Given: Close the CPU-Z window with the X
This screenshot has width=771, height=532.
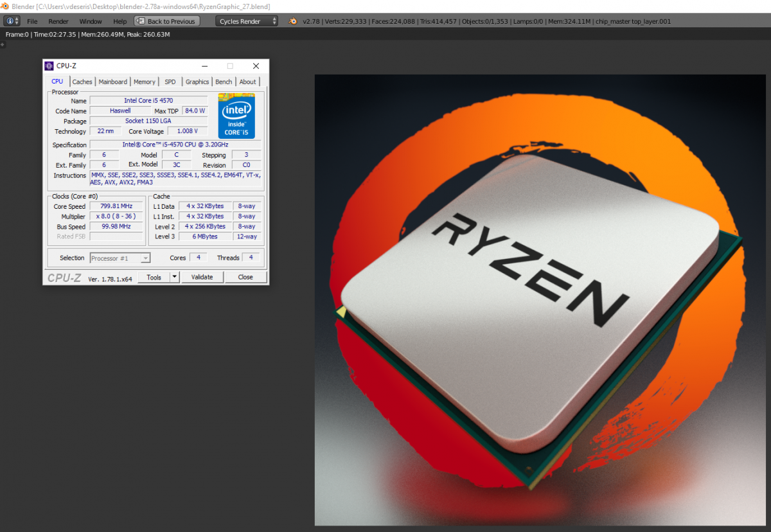Looking at the screenshot, I should pos(256,66).
